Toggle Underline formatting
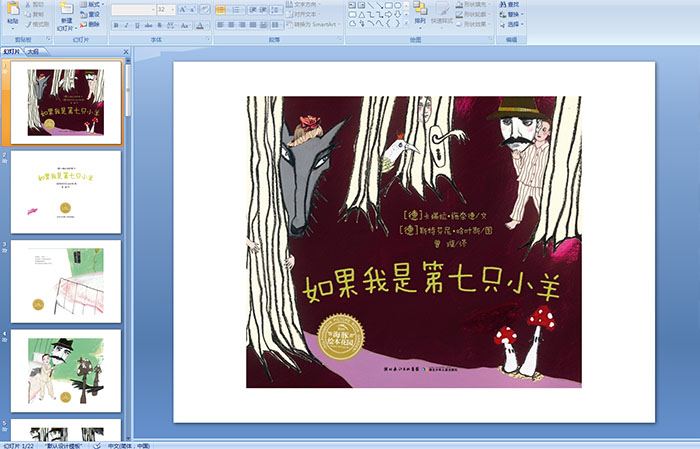700x449 pixels. click(137, 25)
